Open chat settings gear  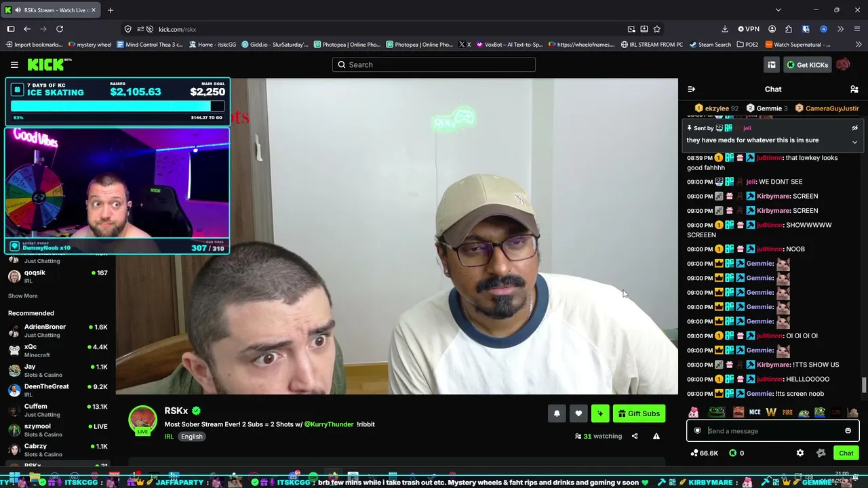(800, 453)
